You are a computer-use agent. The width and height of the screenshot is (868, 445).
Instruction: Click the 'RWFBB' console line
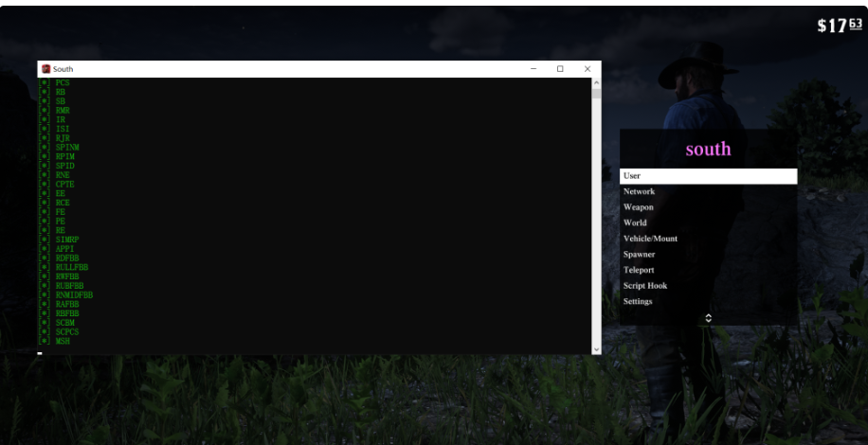pyautogui.click(x=59, y=276)
